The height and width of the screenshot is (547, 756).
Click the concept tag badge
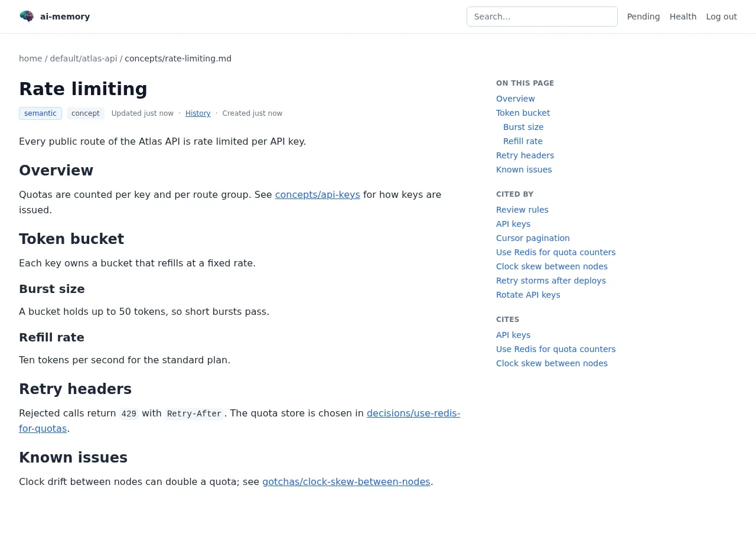click(86, 113)
